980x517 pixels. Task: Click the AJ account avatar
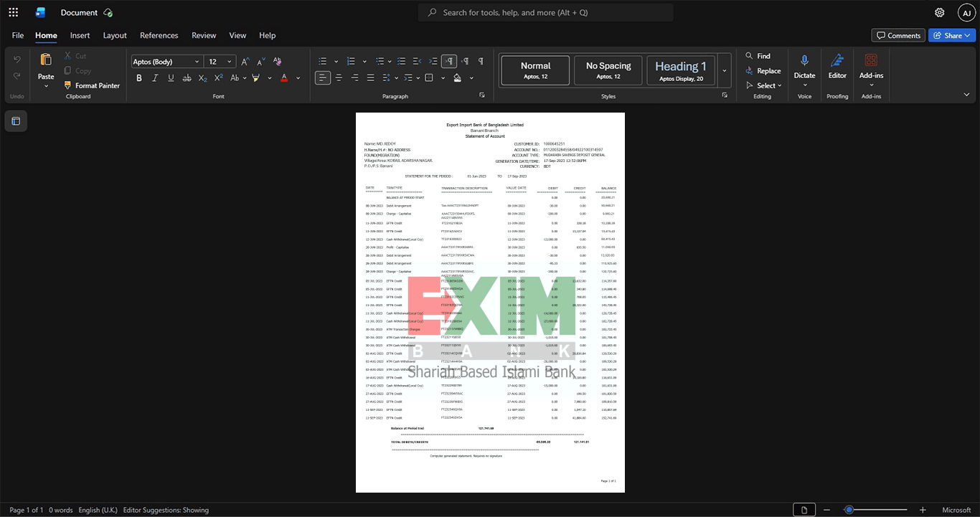966,12
